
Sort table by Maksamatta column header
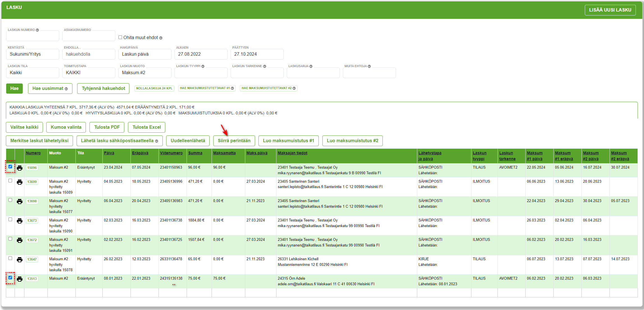click(x=224, y=153)
